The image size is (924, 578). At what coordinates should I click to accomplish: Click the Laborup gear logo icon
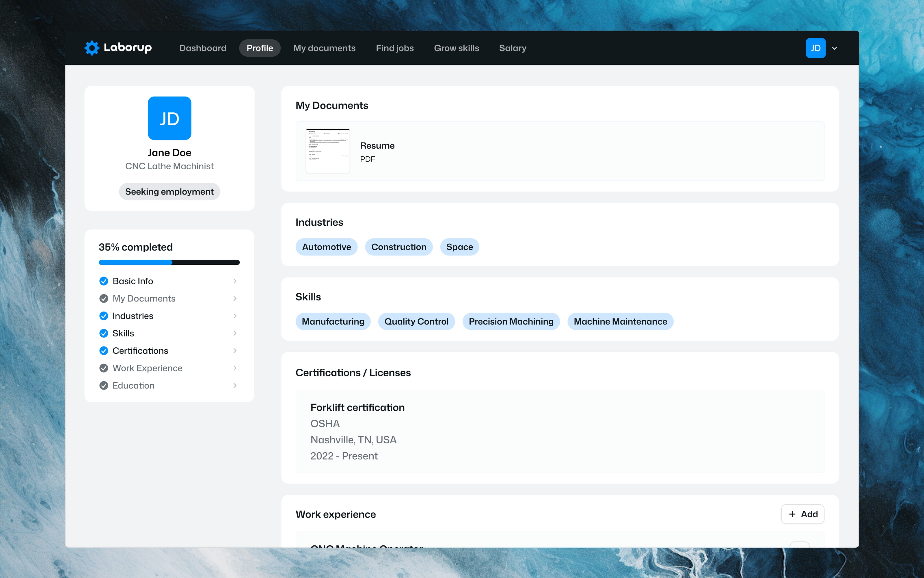[92, 48]
